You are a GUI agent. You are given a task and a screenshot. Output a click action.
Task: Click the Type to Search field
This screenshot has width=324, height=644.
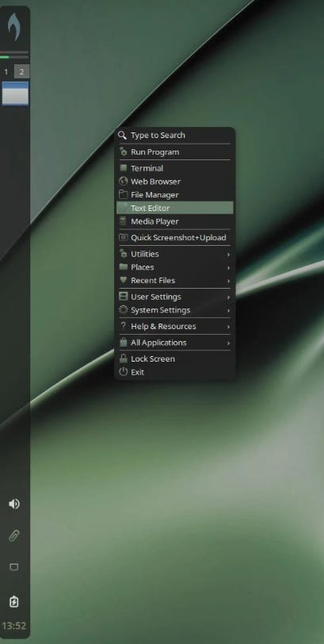tap(175, 135)
